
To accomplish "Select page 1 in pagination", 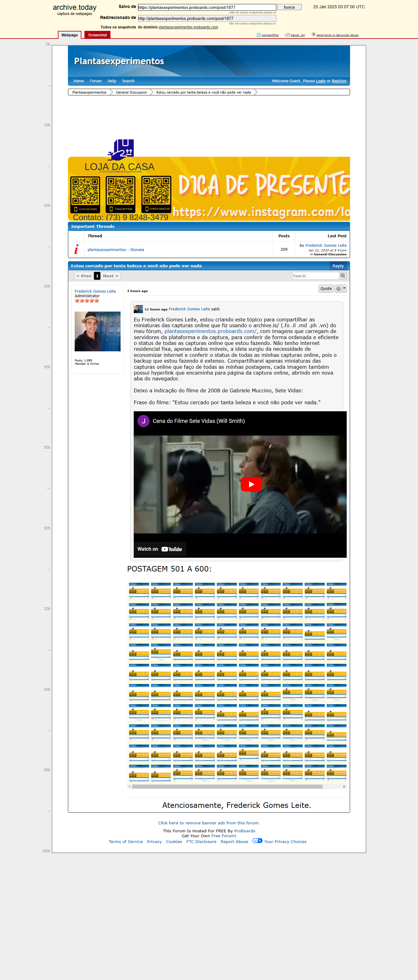I will pos(97,276).
